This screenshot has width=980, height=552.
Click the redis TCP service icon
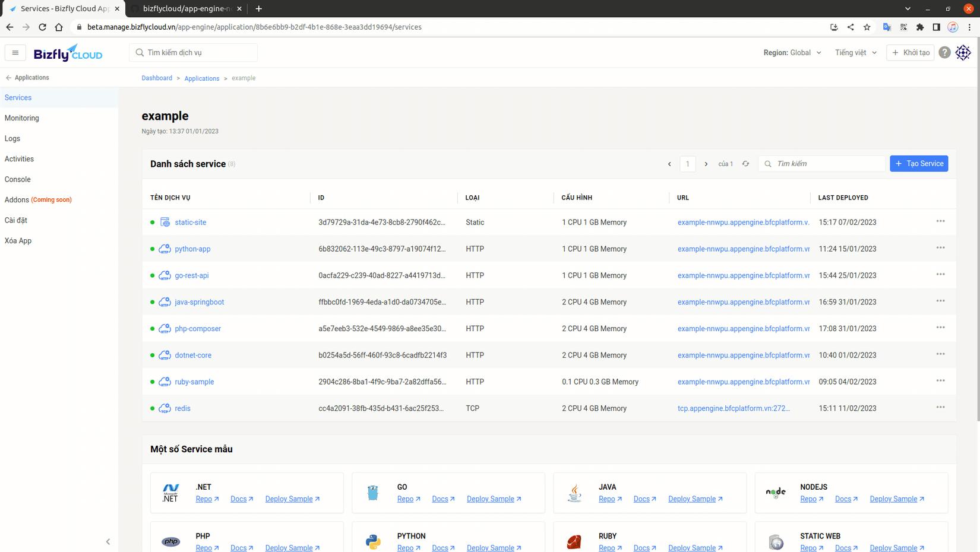[165, 408]
